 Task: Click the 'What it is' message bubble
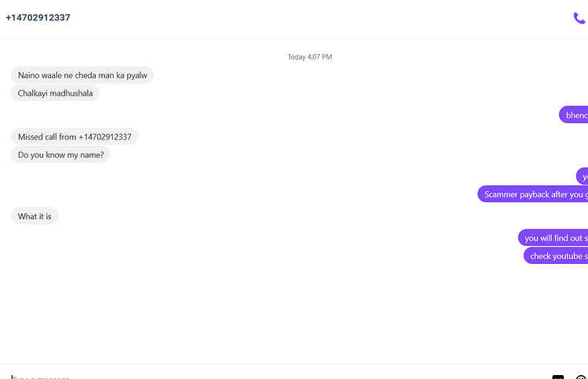(x=34, y=216)
